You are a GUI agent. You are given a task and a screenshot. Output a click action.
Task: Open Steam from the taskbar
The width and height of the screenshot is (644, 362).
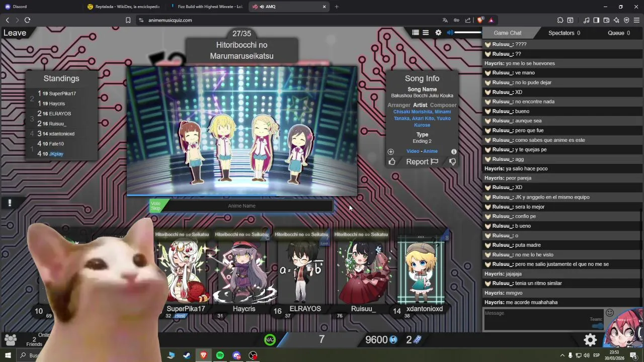[x=187, y=355]
